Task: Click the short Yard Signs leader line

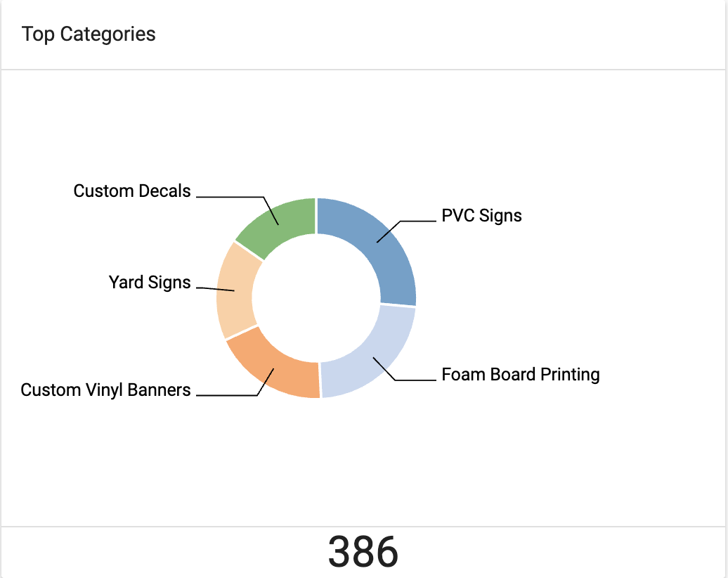Action: (x=216, y=289)
